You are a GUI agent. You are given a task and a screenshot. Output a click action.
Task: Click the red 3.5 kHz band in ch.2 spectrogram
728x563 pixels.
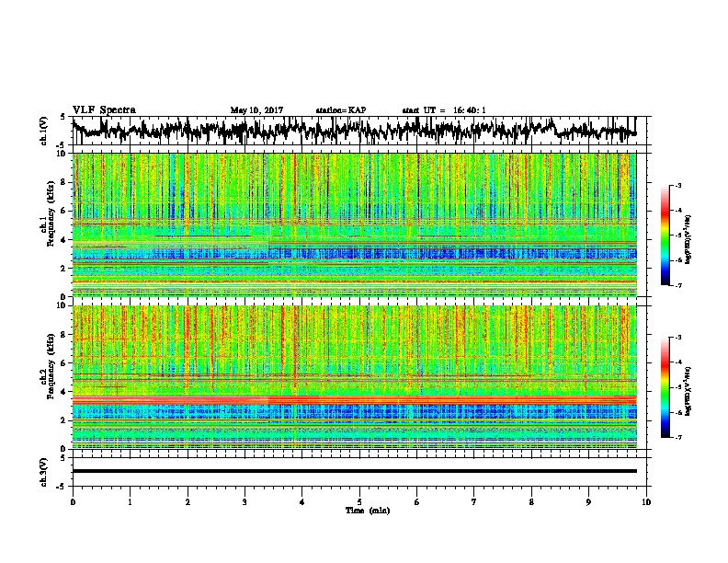click(354, 400)
